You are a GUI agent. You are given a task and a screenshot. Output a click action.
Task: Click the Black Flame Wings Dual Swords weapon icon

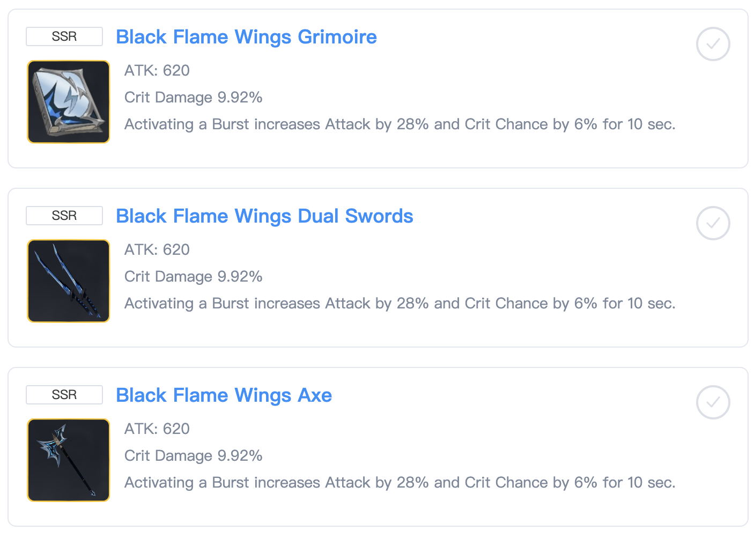point(68,281)
